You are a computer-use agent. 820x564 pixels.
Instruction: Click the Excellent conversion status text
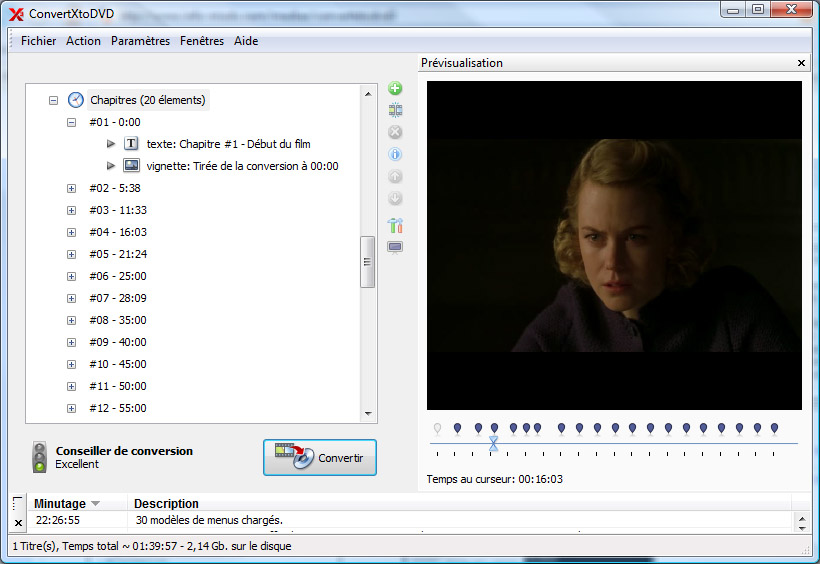pyautogui.click(x=77, y=464)
